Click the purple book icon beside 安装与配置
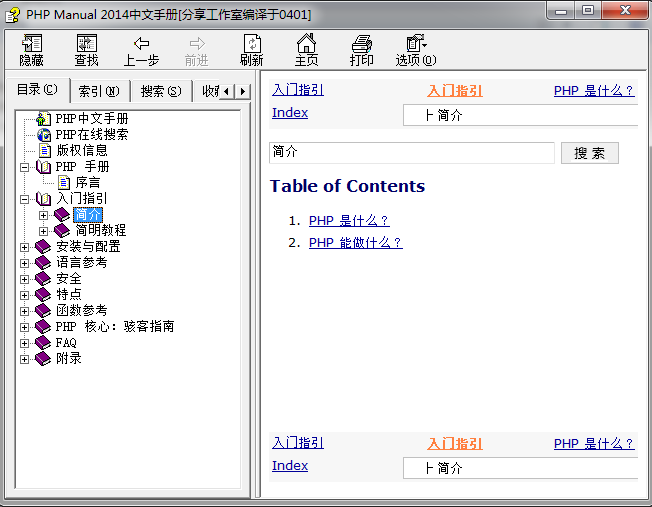 [43, 247]
